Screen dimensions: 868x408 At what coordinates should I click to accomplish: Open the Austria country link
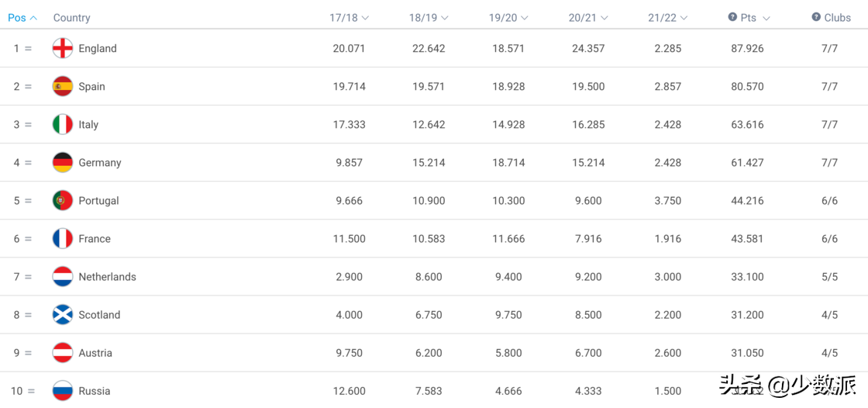(x=95, y=353)
